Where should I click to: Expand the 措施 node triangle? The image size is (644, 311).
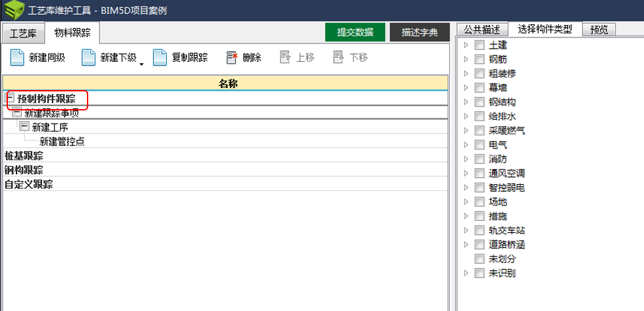pos(466,216)
